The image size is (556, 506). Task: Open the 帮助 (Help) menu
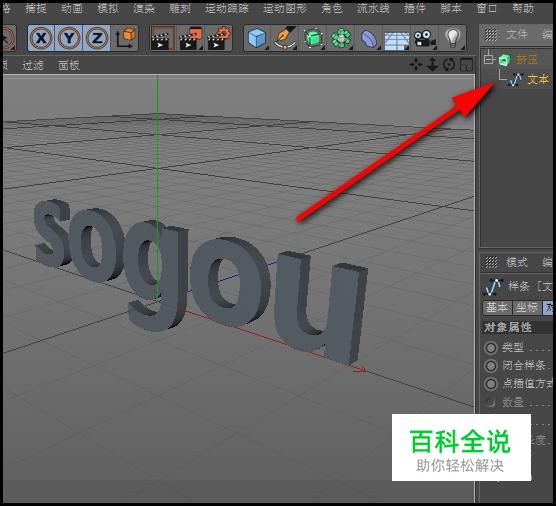[x=523, y=9]
